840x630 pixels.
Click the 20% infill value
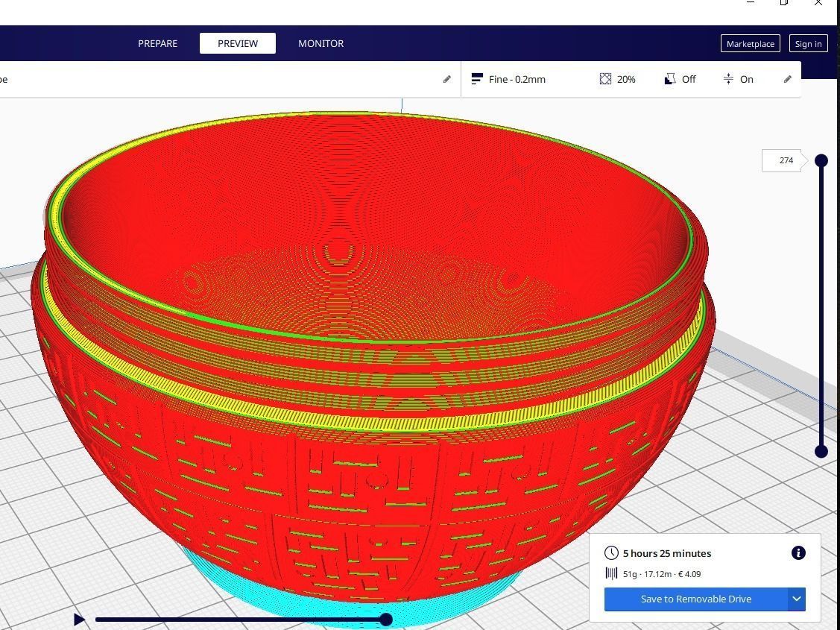(x=626, y=79)
